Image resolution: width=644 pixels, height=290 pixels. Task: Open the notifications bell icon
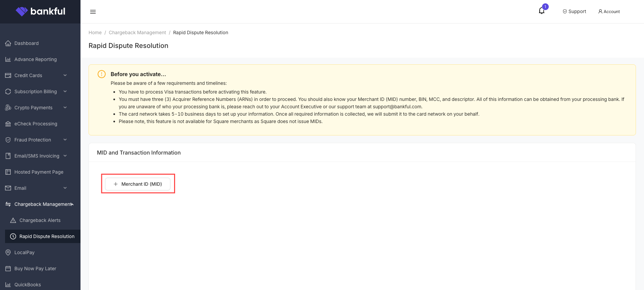tap(542, 11)
